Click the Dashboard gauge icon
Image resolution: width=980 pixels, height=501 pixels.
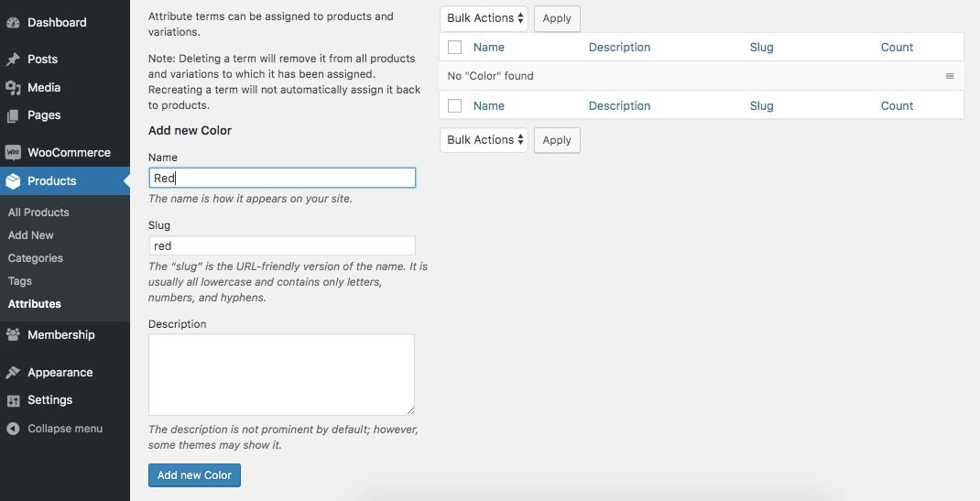(x=13, y=23)
